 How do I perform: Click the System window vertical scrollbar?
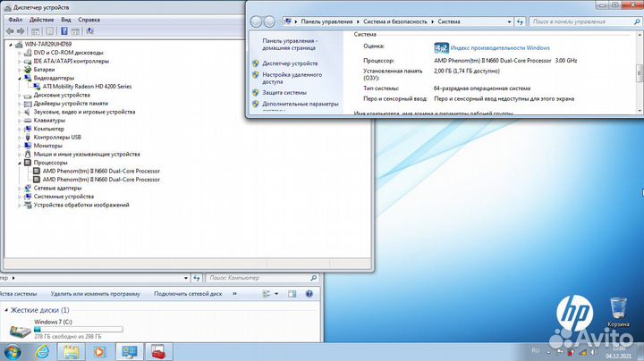click(x=639, y=73)
